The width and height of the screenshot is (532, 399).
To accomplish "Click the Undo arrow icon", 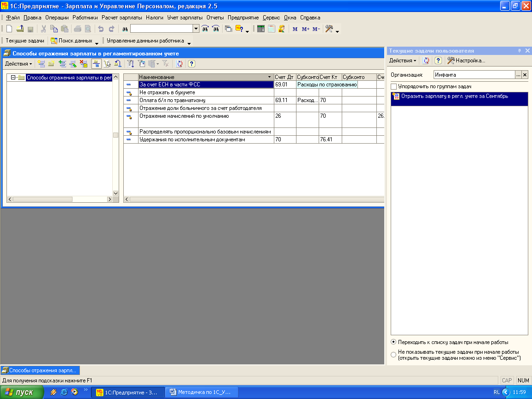I will (101, 29).
